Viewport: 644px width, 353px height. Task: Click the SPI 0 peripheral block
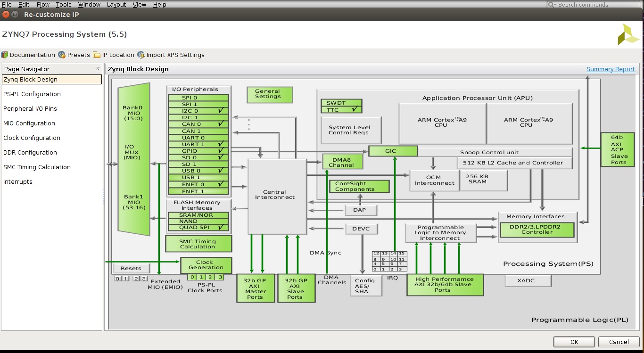pos(198,98)
